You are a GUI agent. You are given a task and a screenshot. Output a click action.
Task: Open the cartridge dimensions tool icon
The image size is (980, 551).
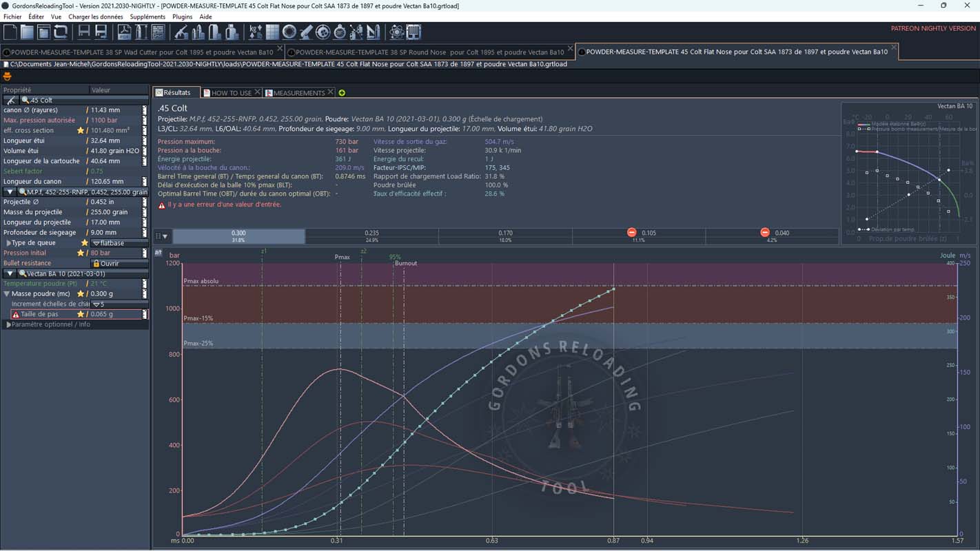coord(141,32)
